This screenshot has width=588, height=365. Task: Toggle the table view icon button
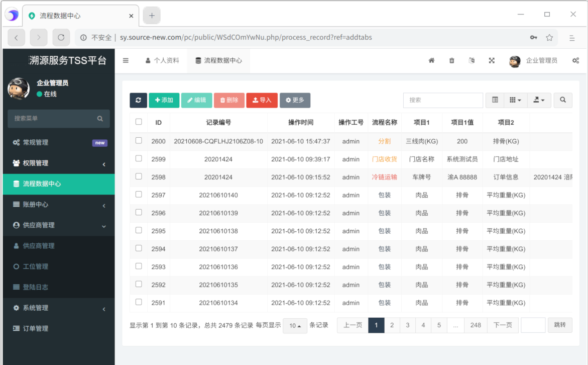pos(495,100)
